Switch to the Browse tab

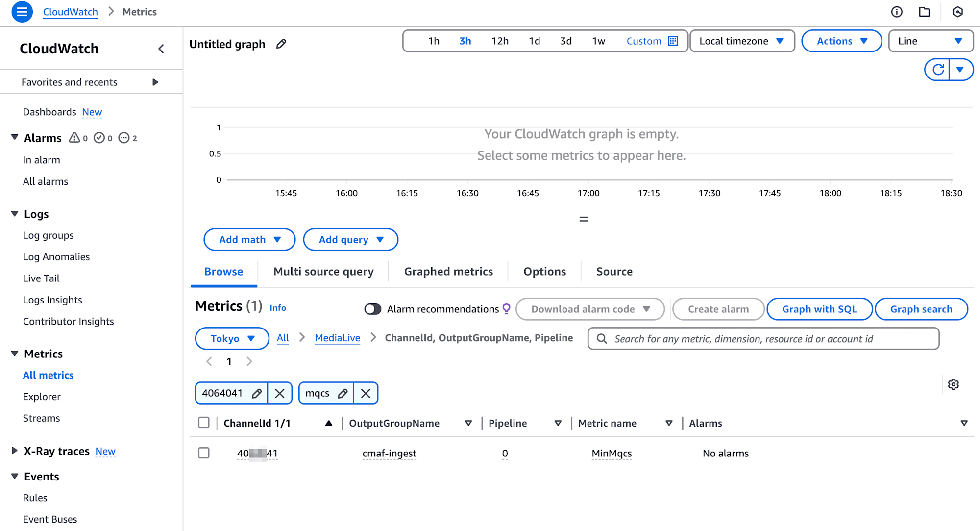(223, 272)
